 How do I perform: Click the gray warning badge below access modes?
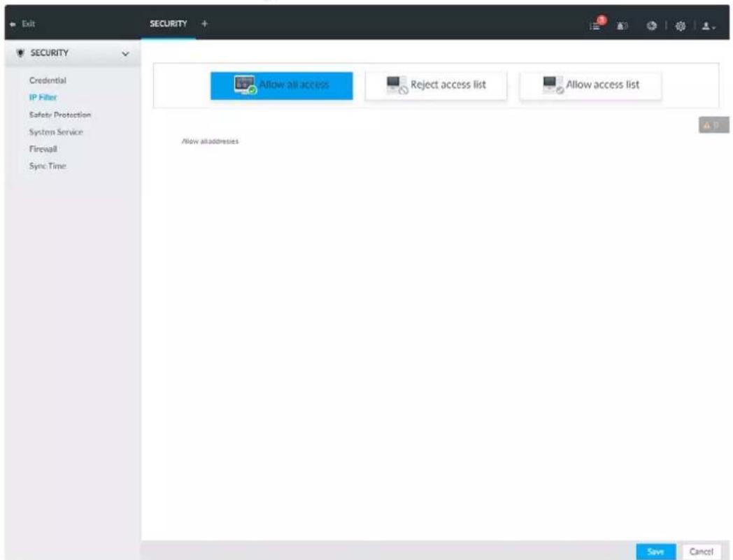point(713,125)
